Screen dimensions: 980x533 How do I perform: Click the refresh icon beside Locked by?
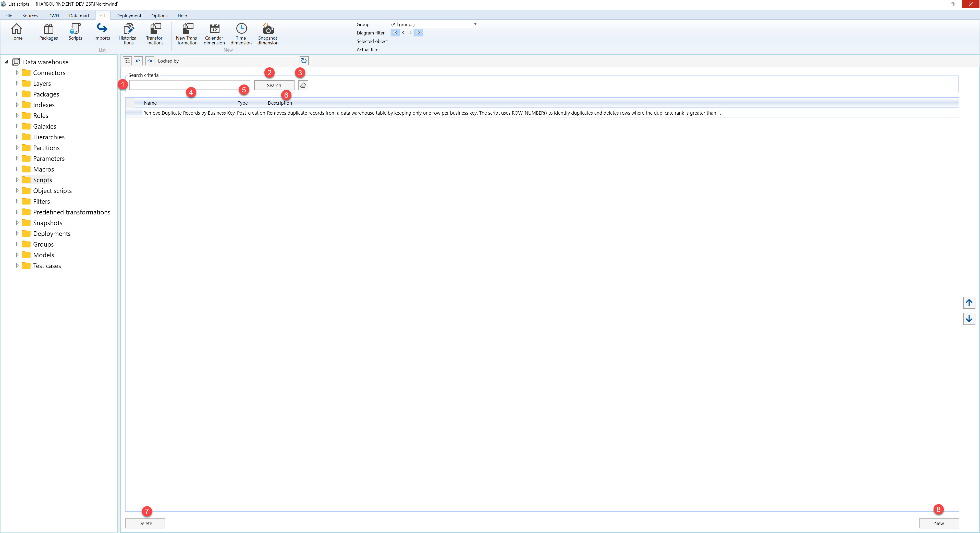(304, 61)
